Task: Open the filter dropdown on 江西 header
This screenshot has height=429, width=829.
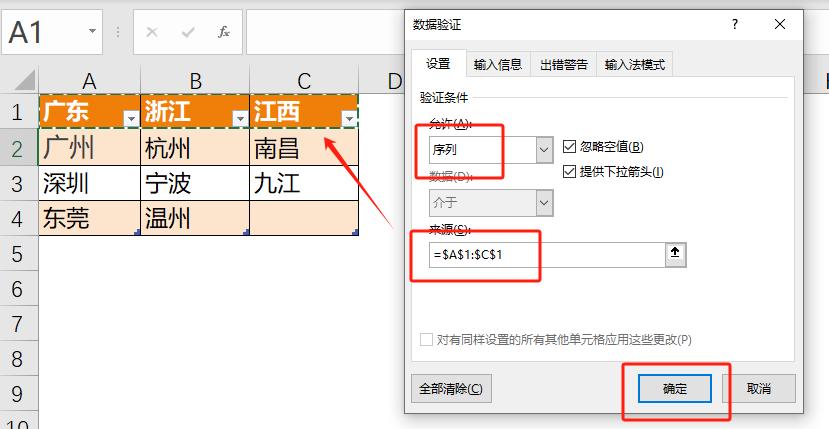Action: pos(349,119)
